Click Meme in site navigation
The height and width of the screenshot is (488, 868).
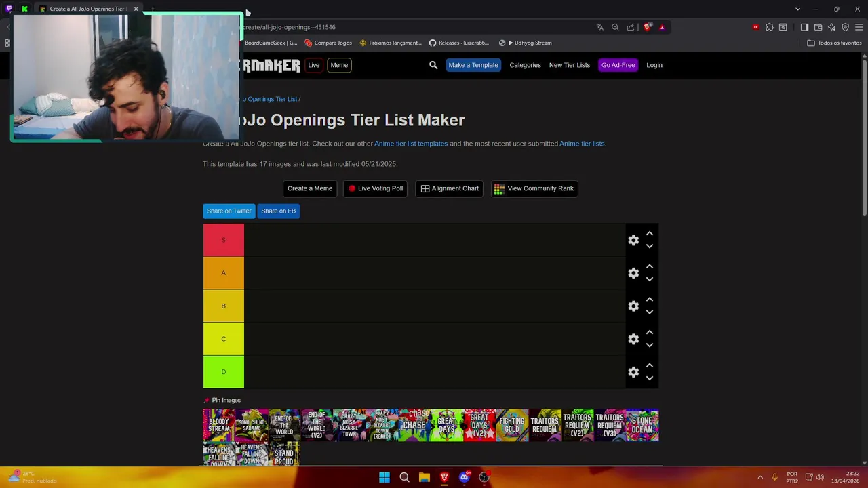coord(339,65)
